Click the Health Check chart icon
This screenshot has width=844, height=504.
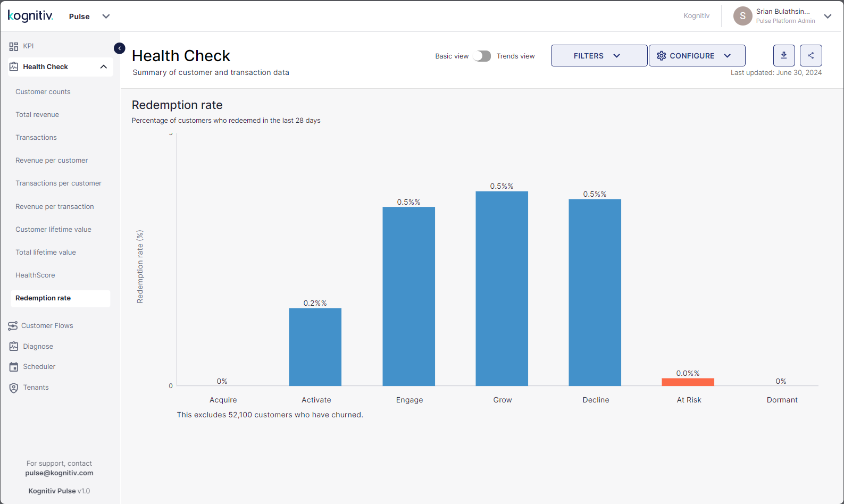pos(14,67)
